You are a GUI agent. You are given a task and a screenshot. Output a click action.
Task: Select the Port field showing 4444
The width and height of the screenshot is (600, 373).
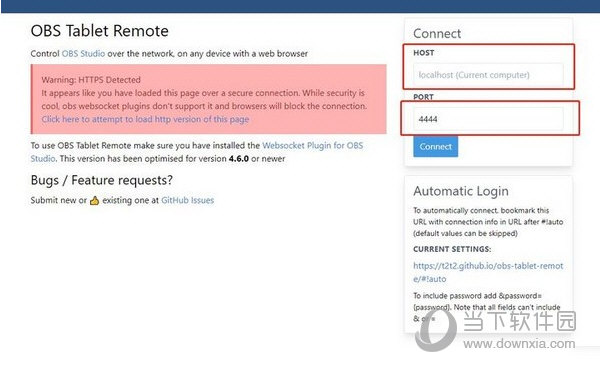pyautogui.click(x=488, y=119)
